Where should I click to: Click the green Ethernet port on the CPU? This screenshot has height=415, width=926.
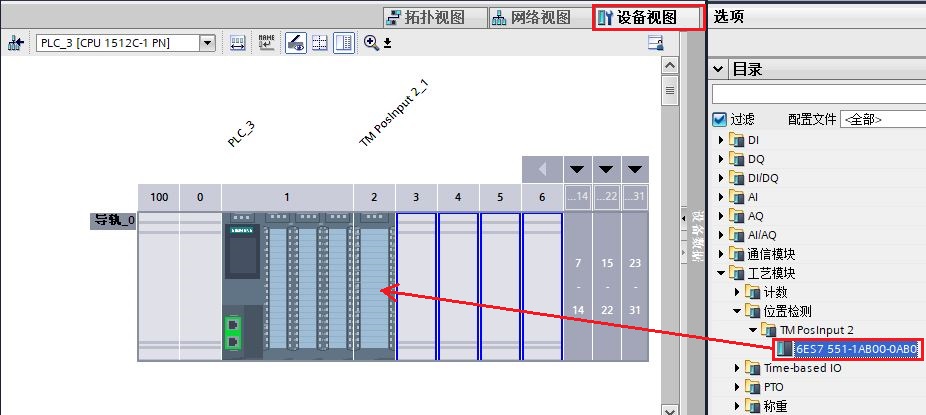point(233,332)
